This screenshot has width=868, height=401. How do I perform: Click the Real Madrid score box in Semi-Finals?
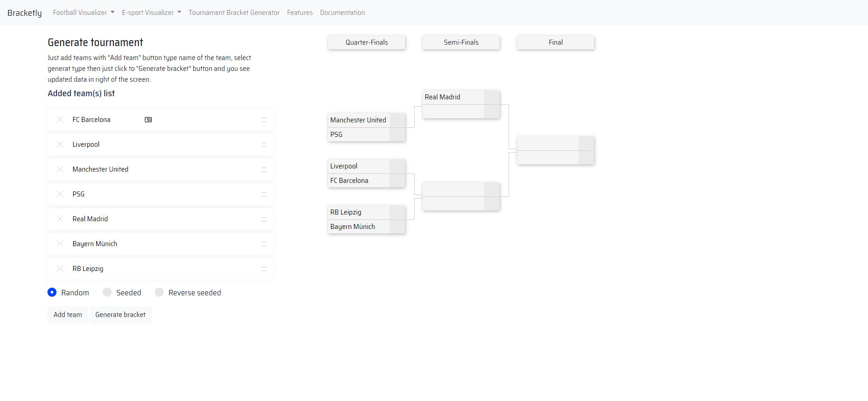[x=492, y=97]
